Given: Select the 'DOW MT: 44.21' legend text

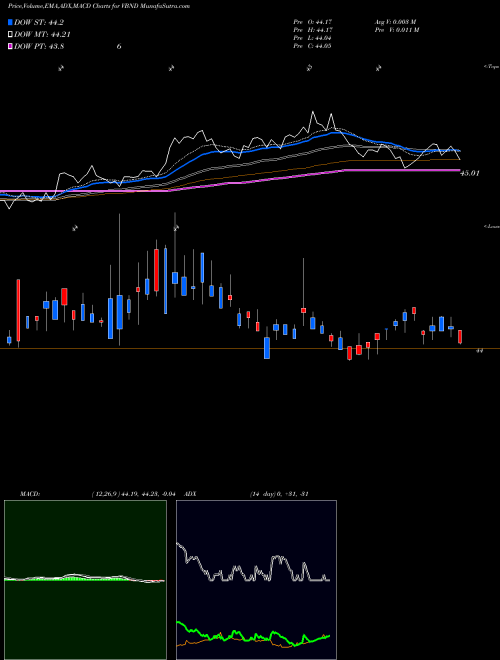Looking at the screenshot, I should click(x=42, y=35).
